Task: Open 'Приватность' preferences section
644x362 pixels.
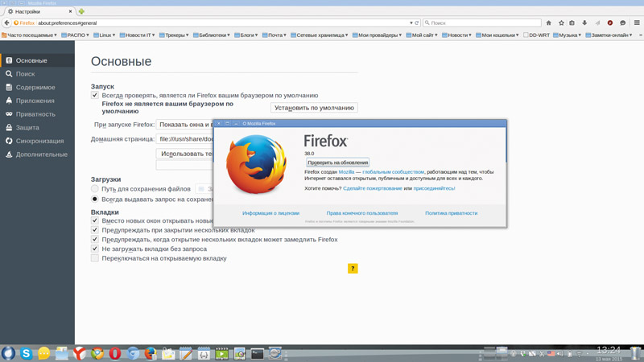Action: pos(37,114)
